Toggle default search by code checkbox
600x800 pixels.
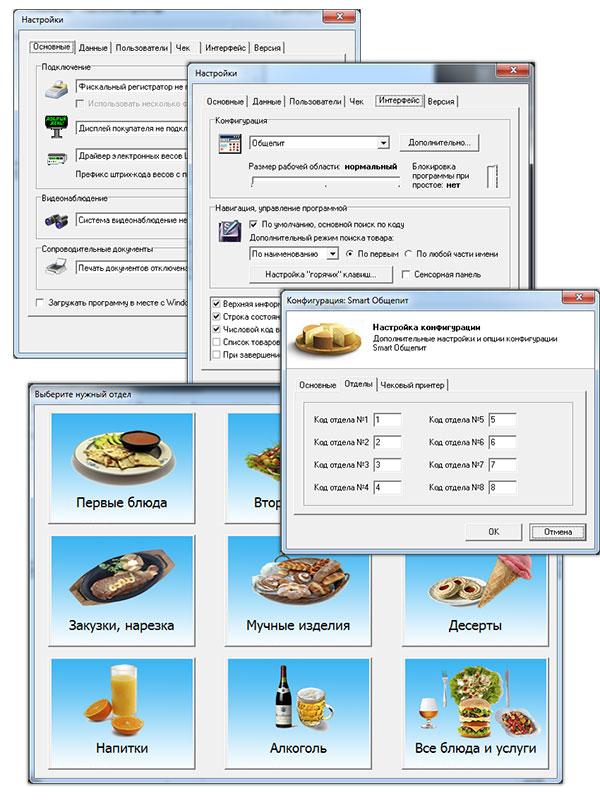[252, 225]
